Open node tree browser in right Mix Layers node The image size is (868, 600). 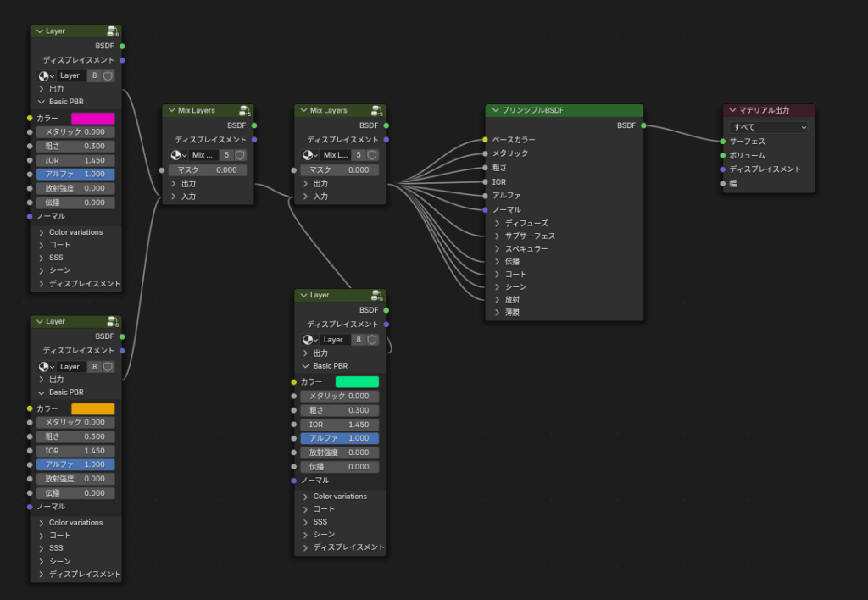click(x=310, y=155)
